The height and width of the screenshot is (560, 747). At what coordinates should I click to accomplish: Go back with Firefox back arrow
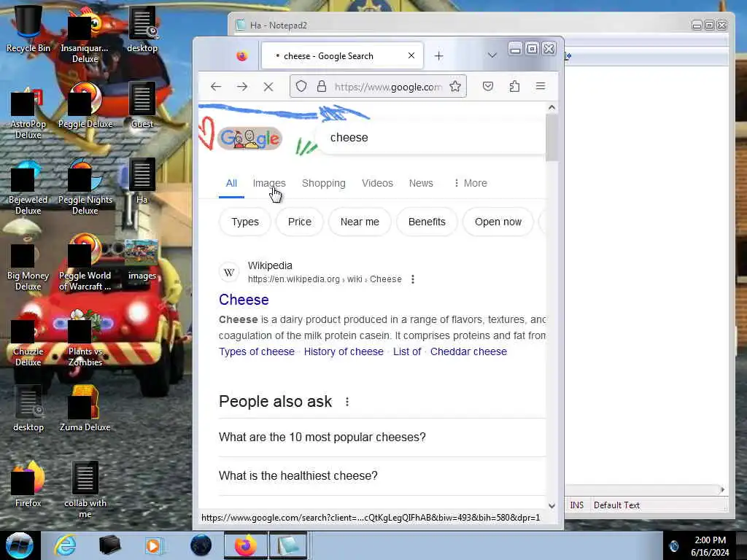tap(216, 87)
